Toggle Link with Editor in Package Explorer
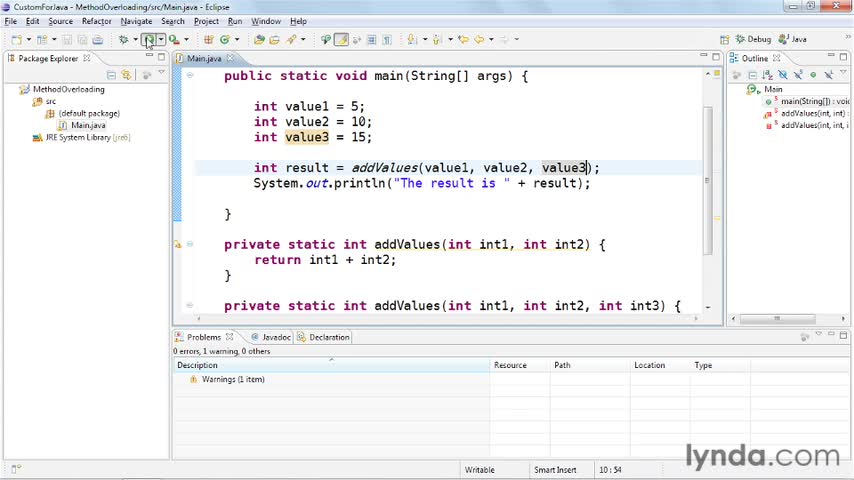 click(126, 75)
